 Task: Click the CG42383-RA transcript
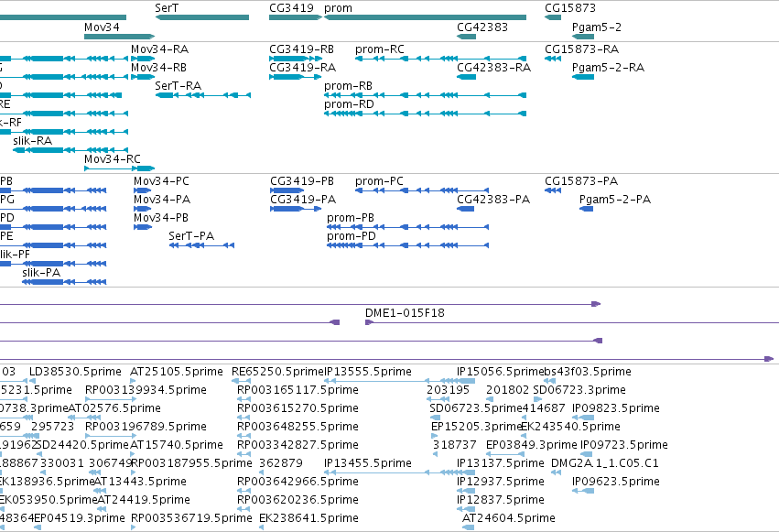(x=467, y=77)
